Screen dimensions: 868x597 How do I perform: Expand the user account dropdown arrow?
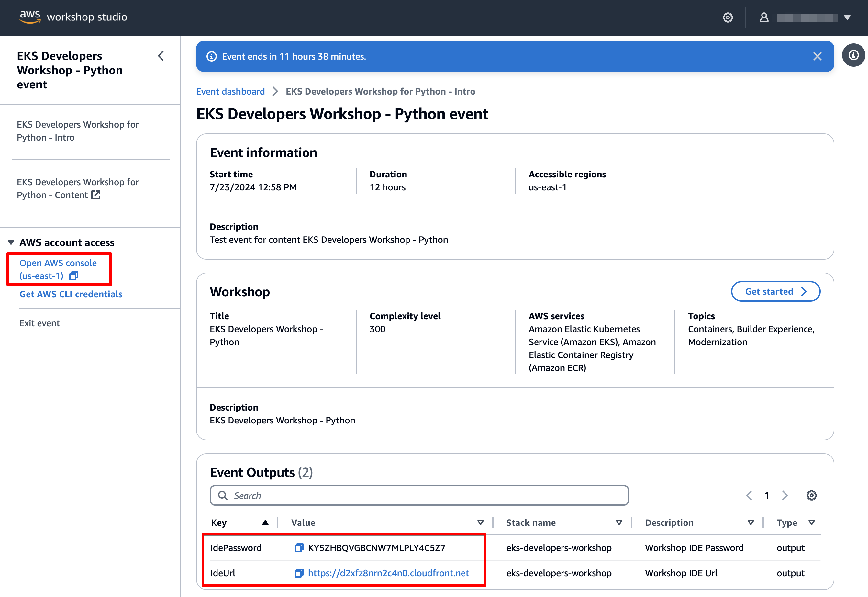(847, 17)
